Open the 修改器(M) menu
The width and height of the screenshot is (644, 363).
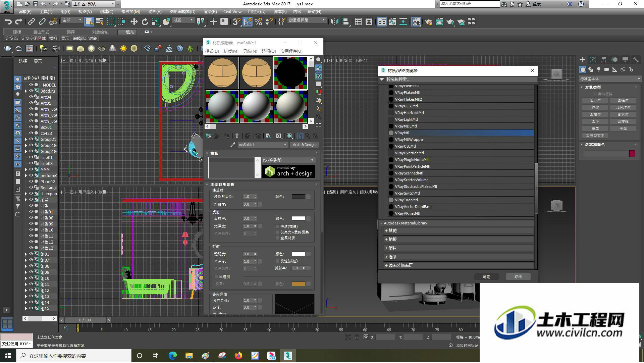[130, 11]
